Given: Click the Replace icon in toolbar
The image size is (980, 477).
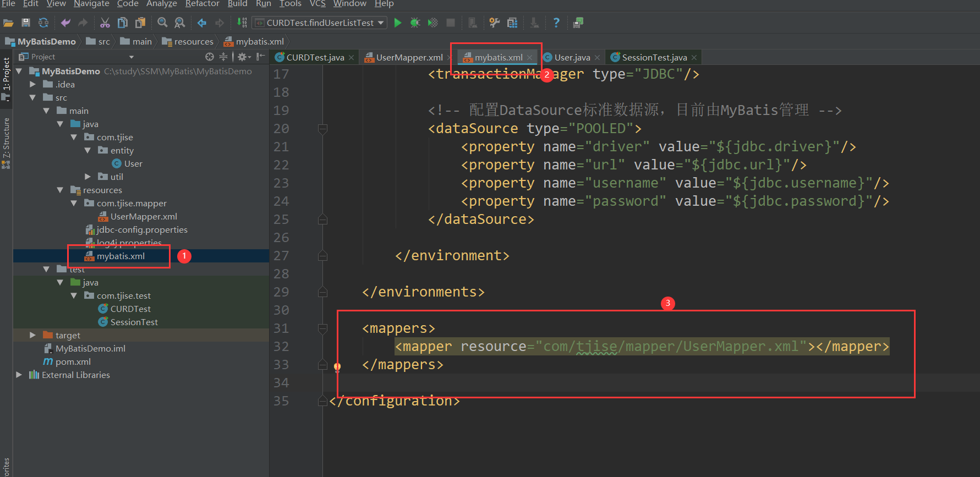Looking at the screenshot, I should pos(180,23).
